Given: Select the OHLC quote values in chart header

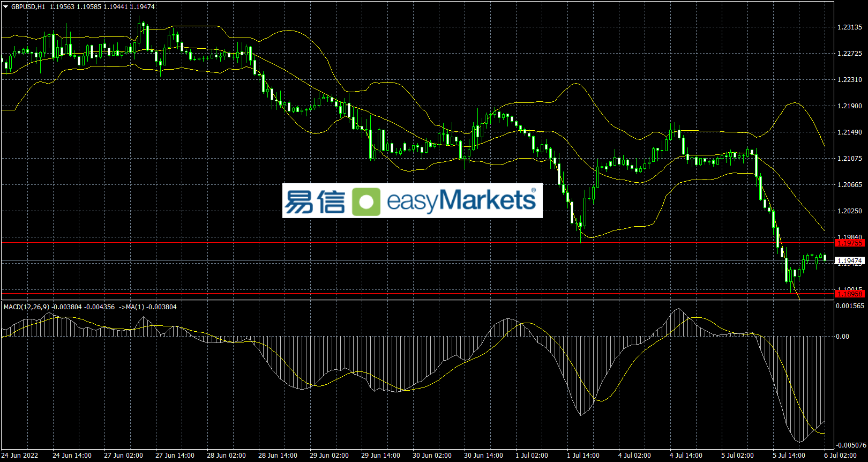Looking at the screenshot, I should [x=102, y=7].
